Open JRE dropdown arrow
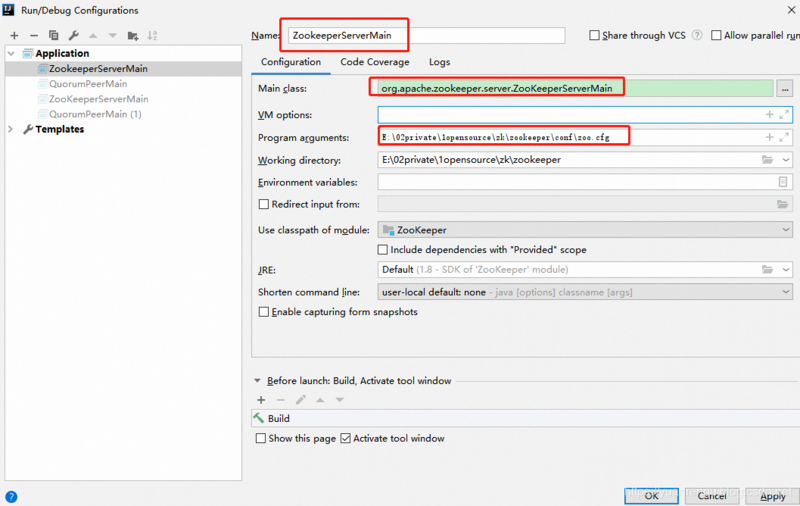The width and height of the screenshot is (800, 506). 786,269
